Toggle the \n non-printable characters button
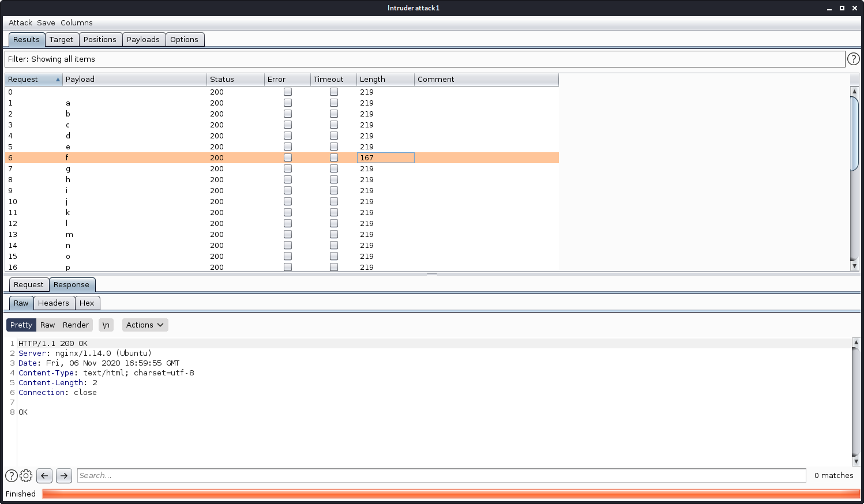 tap(106, 325)
